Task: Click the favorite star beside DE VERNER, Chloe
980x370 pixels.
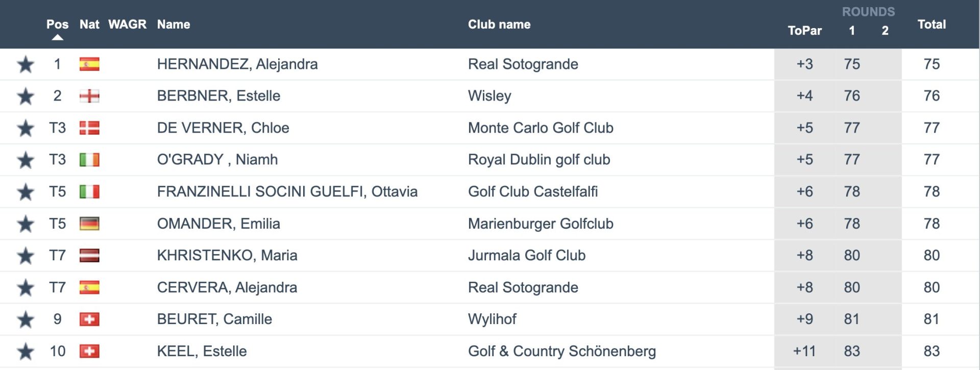Action: (26, 129)
